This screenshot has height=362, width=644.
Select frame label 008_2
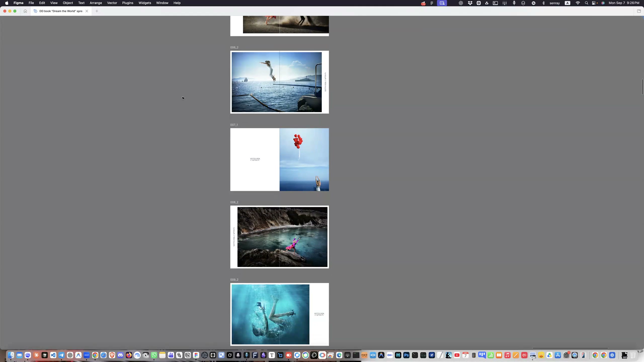point(234,202)
